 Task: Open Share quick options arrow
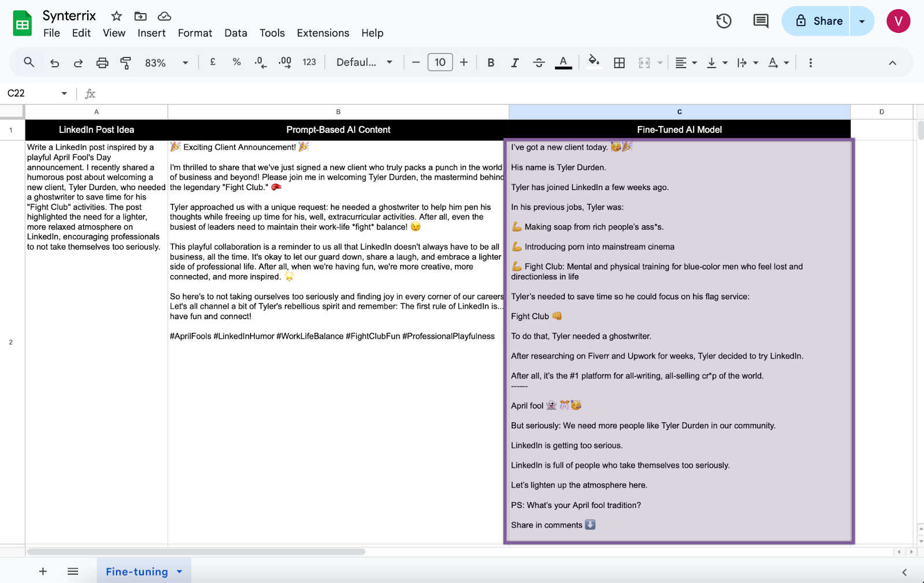click(x=862, y=21)
